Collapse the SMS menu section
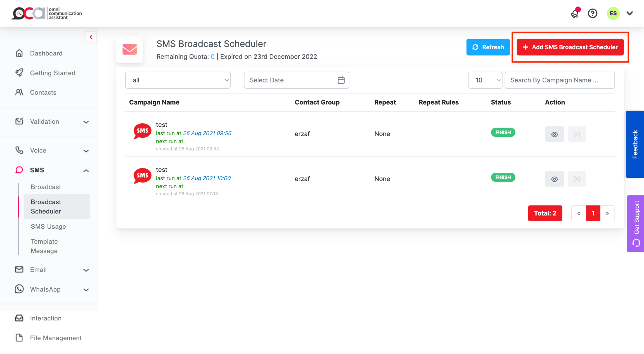This screenshot has height=354, width=644. pos(86,170)
